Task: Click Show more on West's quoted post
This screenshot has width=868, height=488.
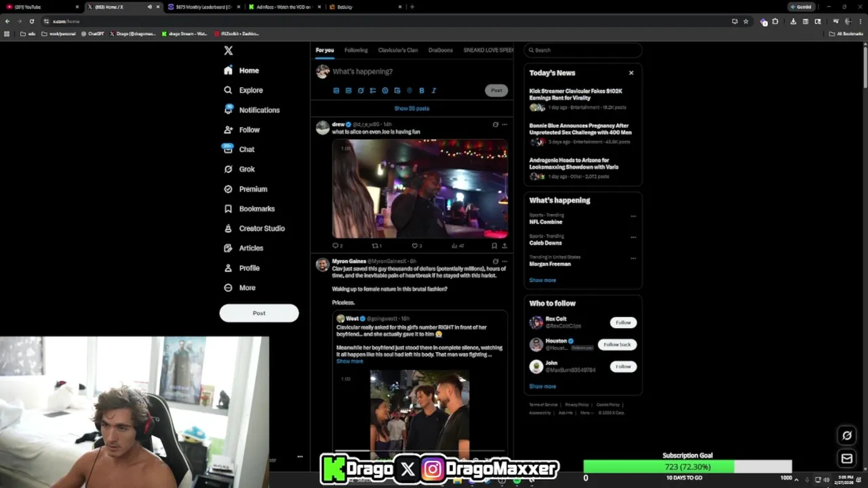Action: (x=350, y=361)
